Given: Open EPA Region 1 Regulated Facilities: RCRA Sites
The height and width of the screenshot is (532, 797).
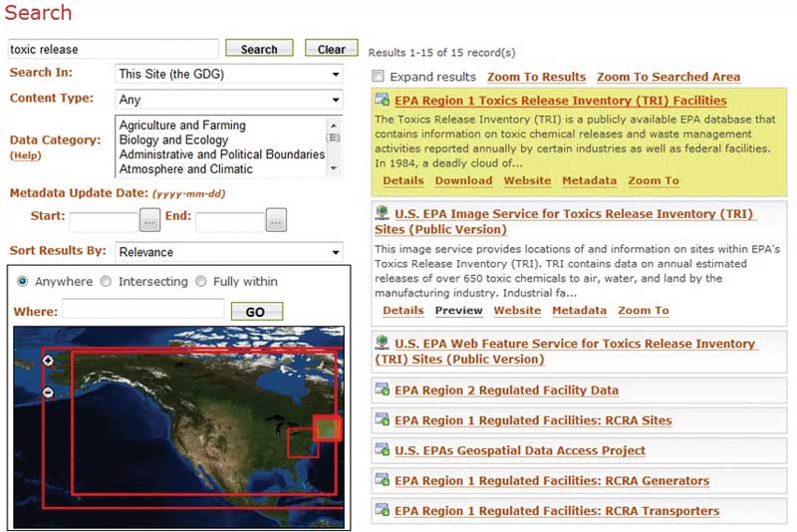Looking at the screenshot, I should (x=533, y=420).
